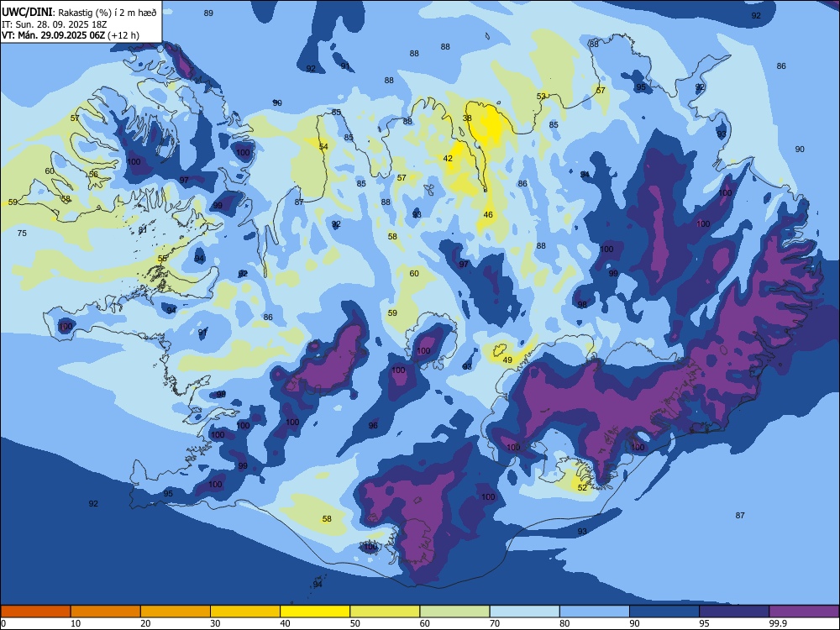
Task: Select the map value 81
Action: tap(143, 230)
